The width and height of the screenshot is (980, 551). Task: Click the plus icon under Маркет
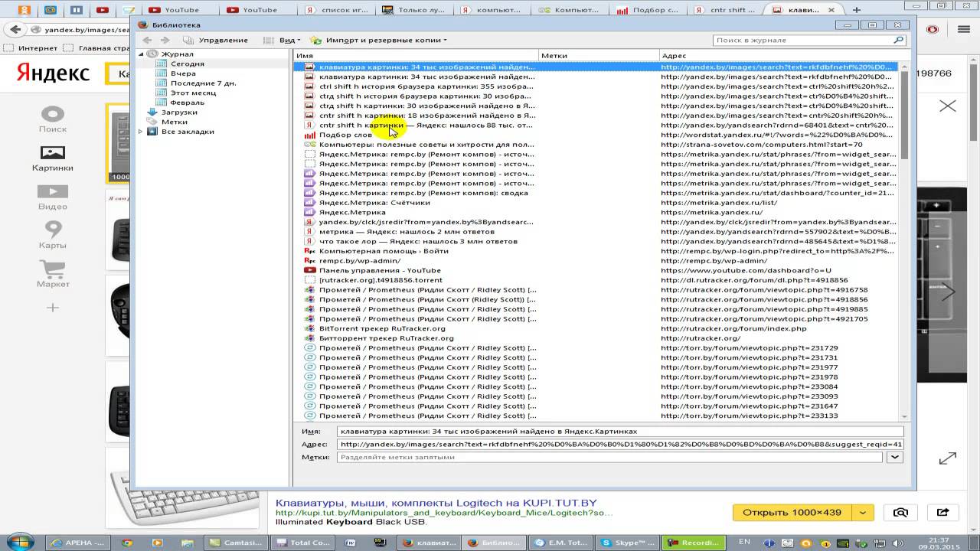53,308
